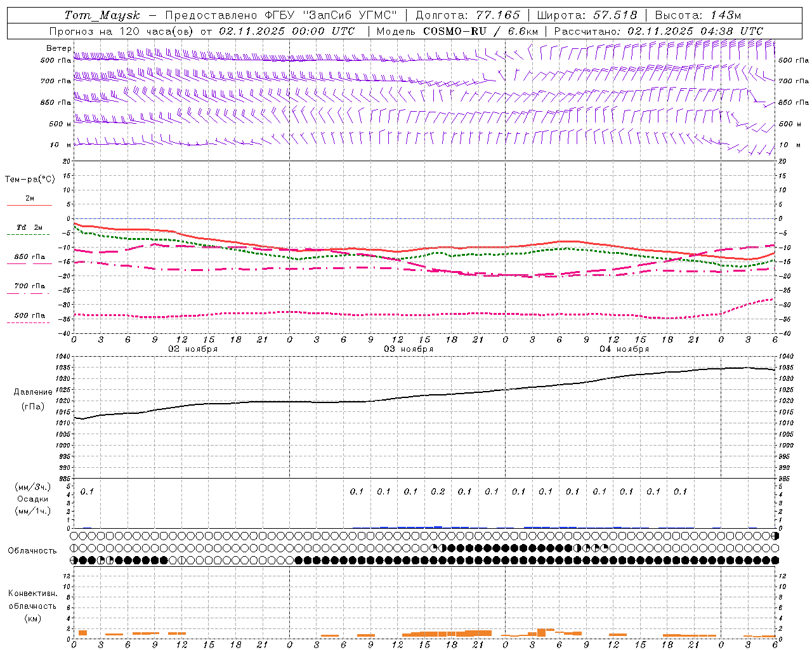Click the 04 ноября date label

coord(624,349)
